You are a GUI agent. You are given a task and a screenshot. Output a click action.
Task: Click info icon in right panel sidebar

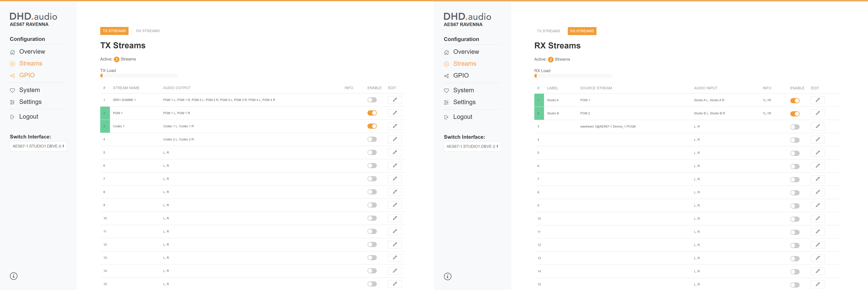tap(447, 277)
